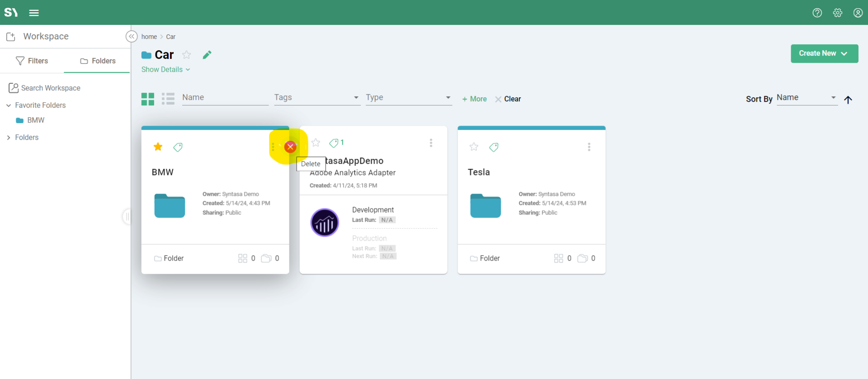Screen dimensions: 868x379
Task: Expand the Folders tree in sidebar
Action: (9, 137)
